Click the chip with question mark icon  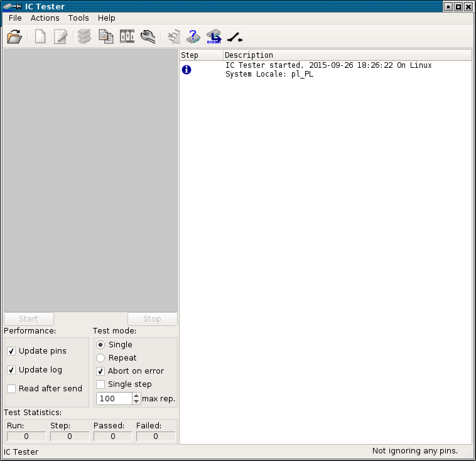click(193, 37)
